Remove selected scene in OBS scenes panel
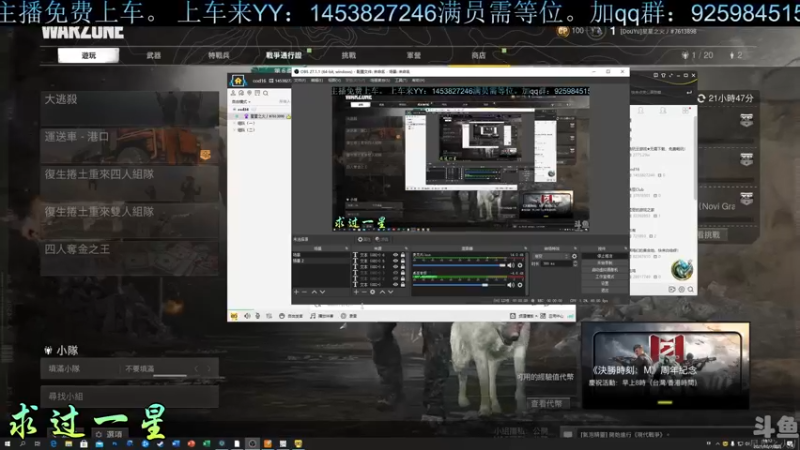800x450 pixels. pos(305,292)
